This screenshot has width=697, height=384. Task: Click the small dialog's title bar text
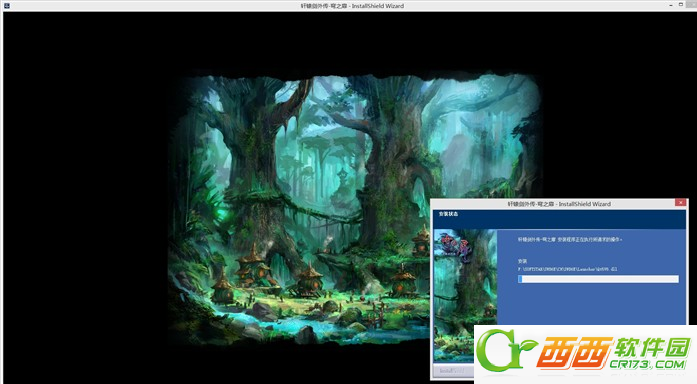pyautogui.click(x=559, y=204)
